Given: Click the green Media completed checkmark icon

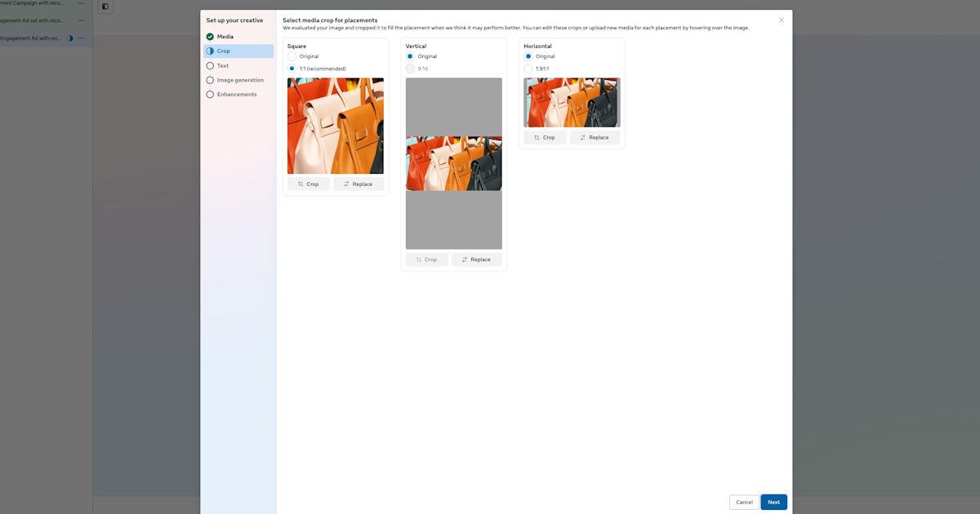Looking at the screenshot, I should [210, 37].
